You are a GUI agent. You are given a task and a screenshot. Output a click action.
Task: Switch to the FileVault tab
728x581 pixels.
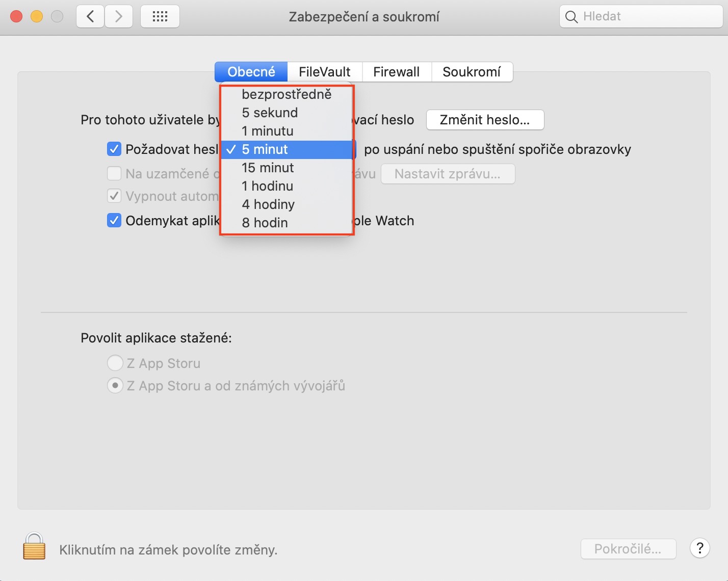[x=325, y=72]
